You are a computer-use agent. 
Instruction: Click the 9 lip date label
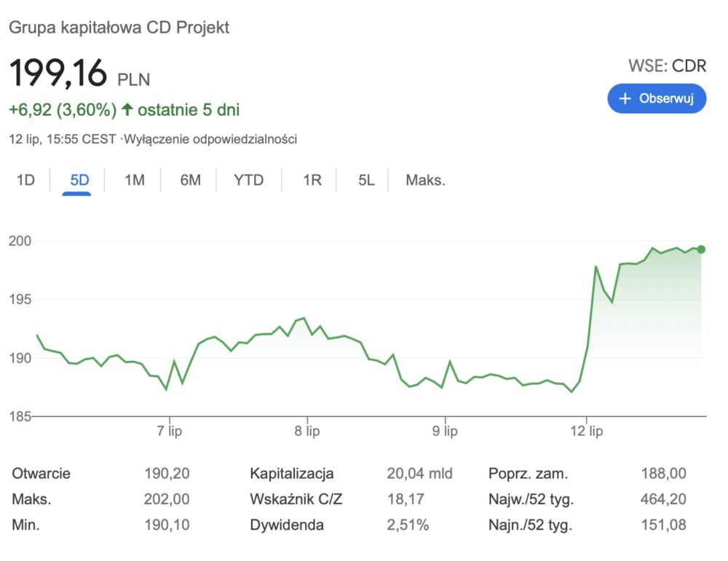point(445,431)
